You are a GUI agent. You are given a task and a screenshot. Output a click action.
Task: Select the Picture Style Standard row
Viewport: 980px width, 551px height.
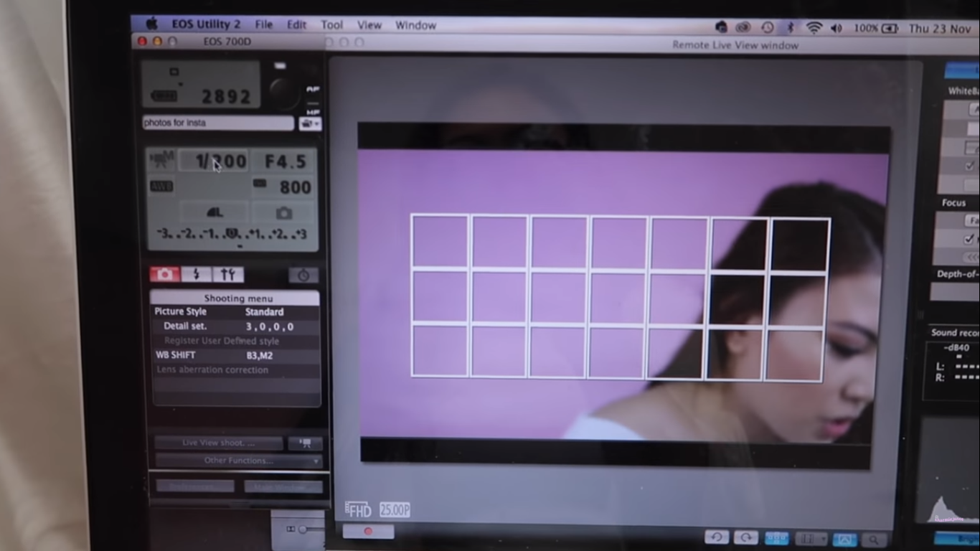click(x=236, y=312)
